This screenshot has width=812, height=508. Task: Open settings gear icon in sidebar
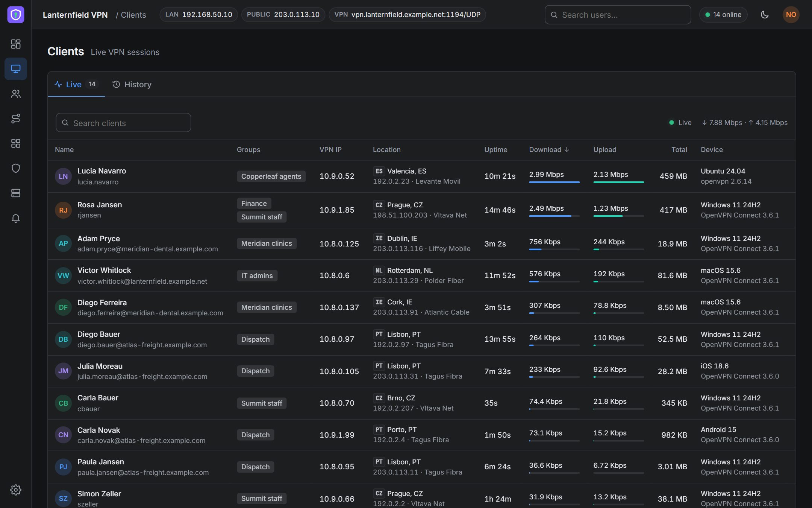pos(16,490)
